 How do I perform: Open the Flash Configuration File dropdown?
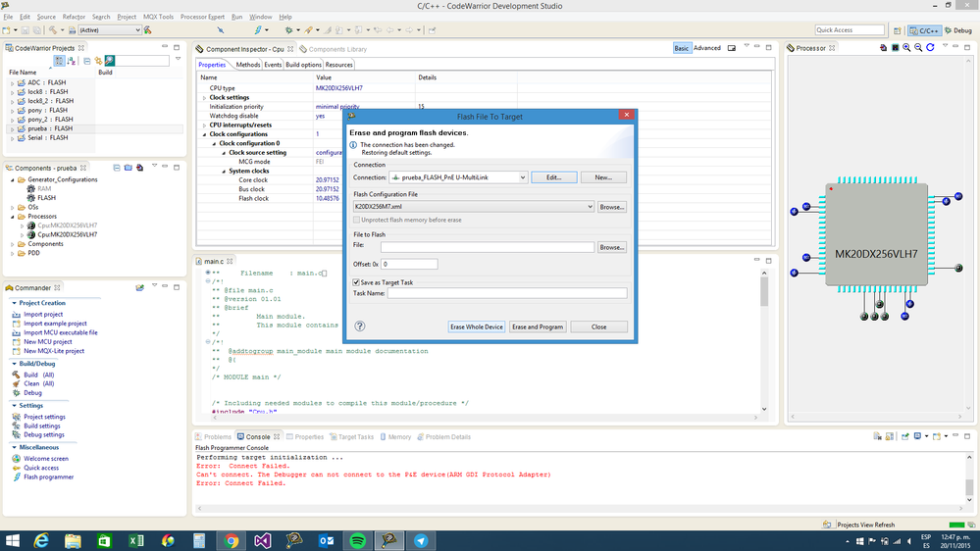[x=590, y=207]
